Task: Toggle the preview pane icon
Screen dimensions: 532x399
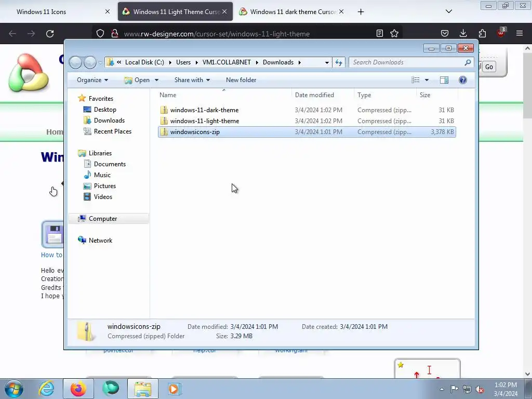Action: click(x=444, y=80)
